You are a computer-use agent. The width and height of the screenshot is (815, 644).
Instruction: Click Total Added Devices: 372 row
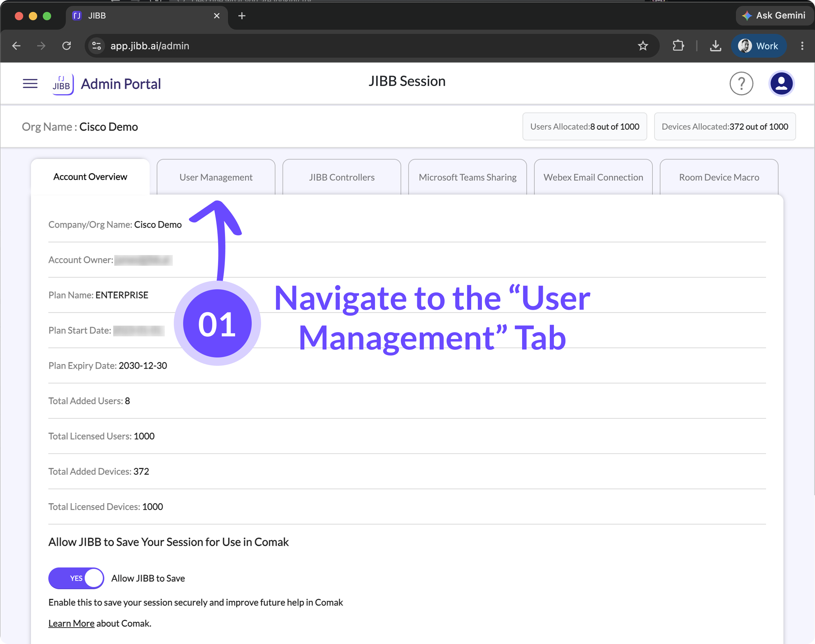point(407,471)
